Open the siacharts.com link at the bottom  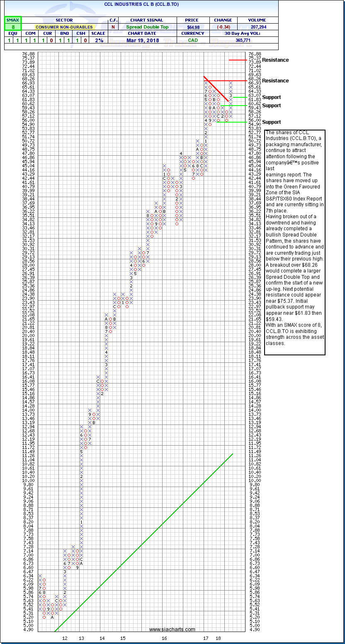click(172, 630)
